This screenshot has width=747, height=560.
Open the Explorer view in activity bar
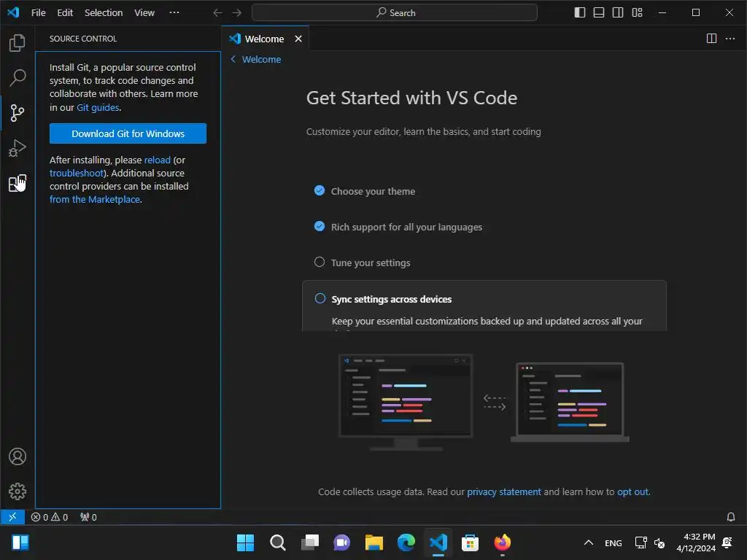(x=18, y=43)
